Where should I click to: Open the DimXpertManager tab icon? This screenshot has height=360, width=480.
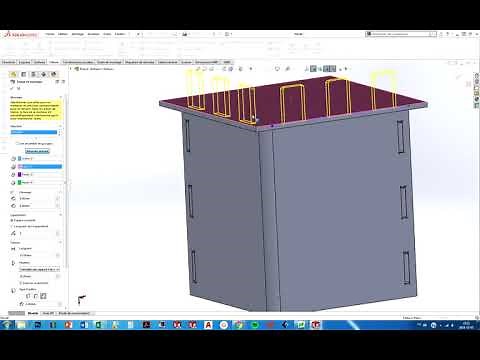coord(44,74)
